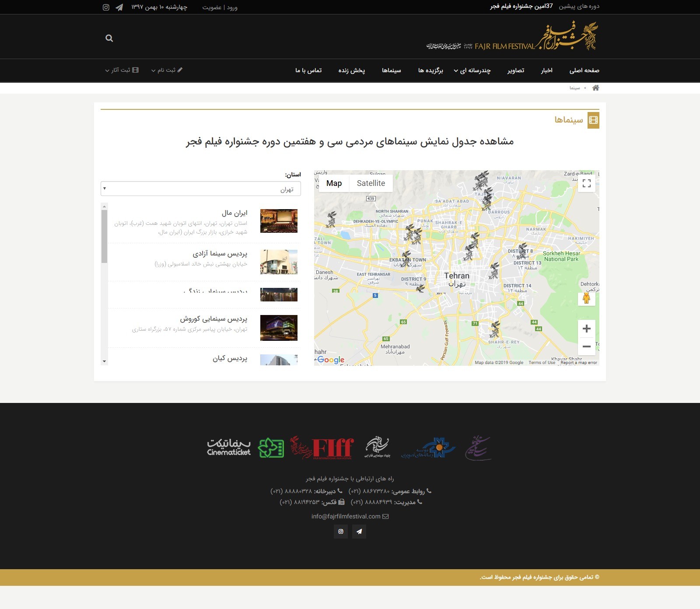Open the Farabi Cinema Foundation logo
The height and width of the screenshot is (609, 700).
pos(377,447)
